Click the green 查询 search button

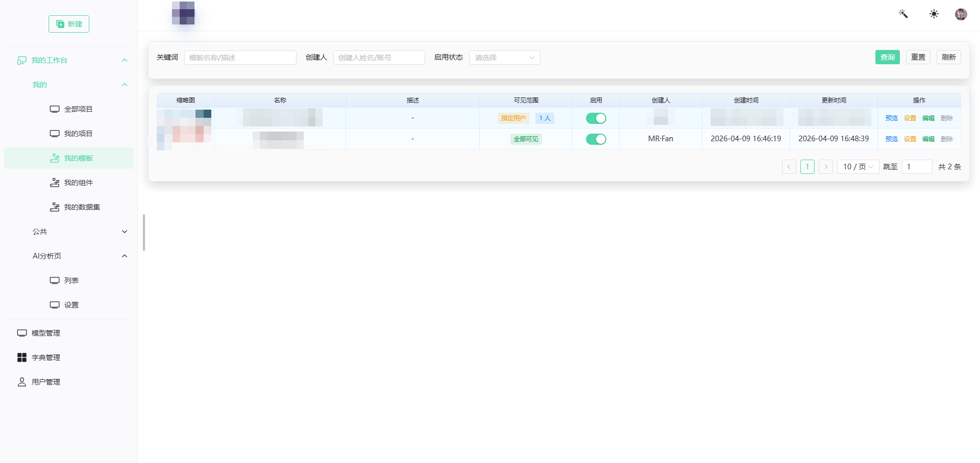click(887, 57)
